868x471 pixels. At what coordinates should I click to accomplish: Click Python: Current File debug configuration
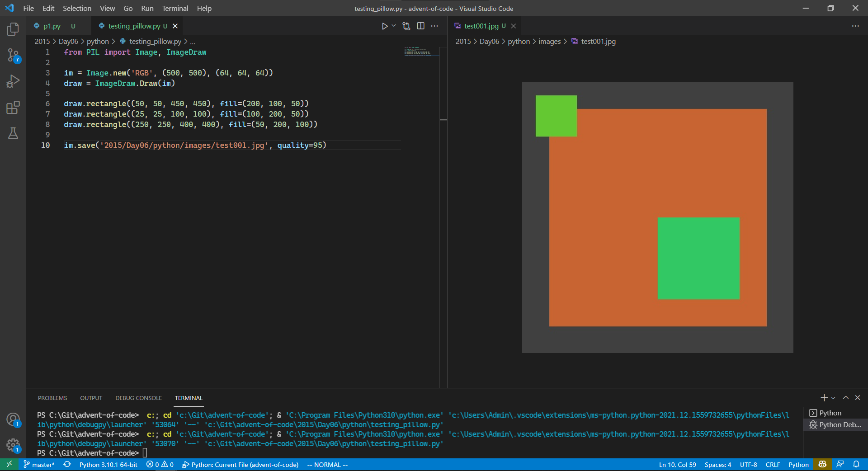pos(240,465)
